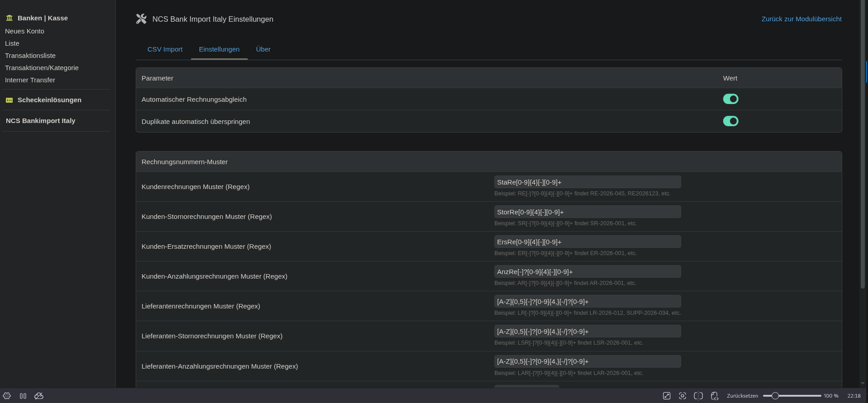Turn off Duplikate automatisch überspringen switch
Viewport: 868px width, 403px height.
(730, 121)
